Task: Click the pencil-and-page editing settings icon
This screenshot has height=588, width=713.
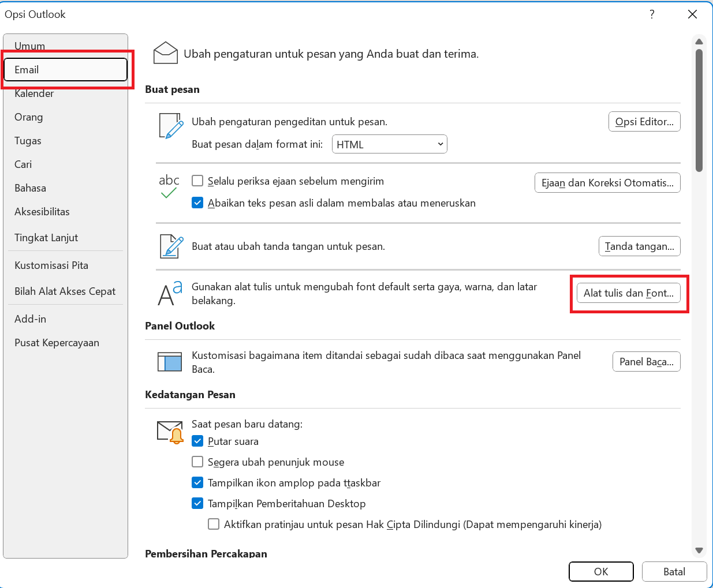Action: pyautogui.click(x=171, y=126)
